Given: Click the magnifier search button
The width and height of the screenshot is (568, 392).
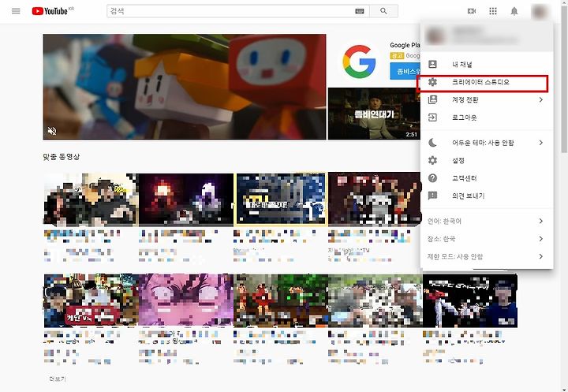Looking at the screenshot, I should [x=383, y=11].
